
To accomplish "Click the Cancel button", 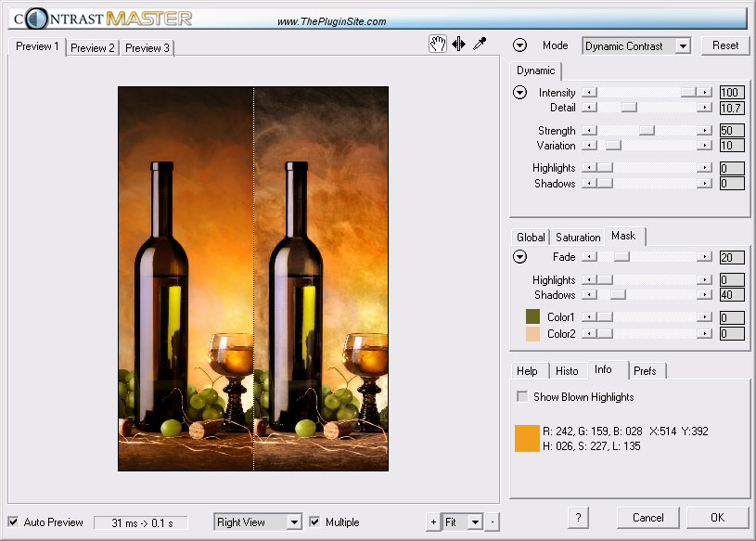I will (648, 518).
